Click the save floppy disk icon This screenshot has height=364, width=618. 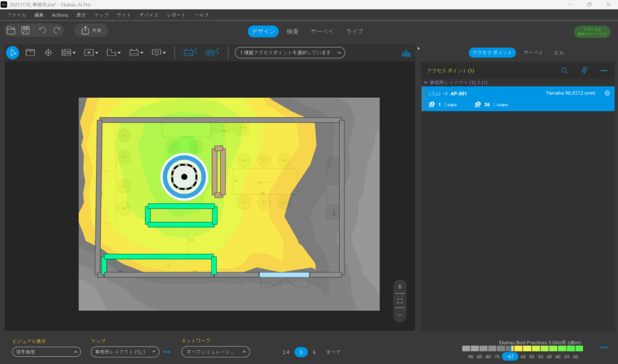pos(25,30)
